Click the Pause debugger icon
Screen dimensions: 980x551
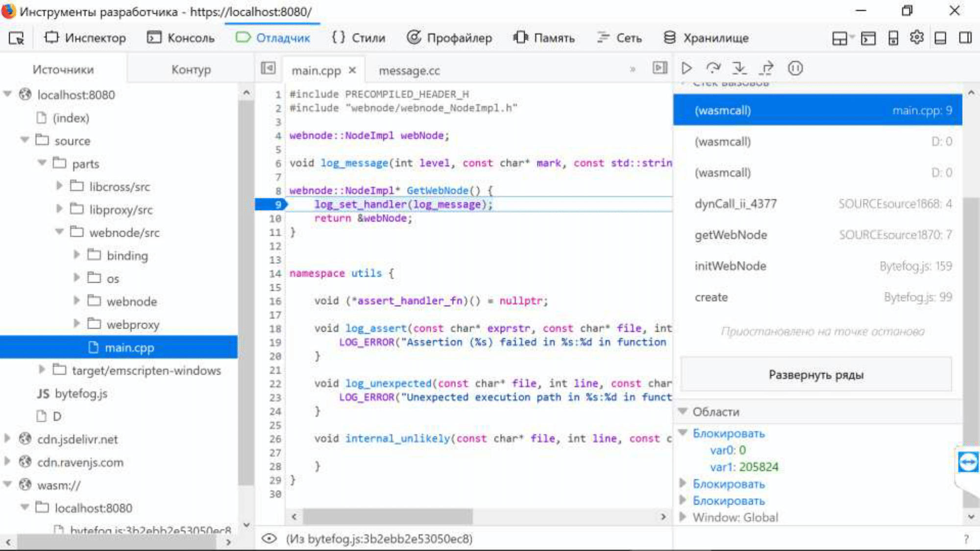coord(796,67)
